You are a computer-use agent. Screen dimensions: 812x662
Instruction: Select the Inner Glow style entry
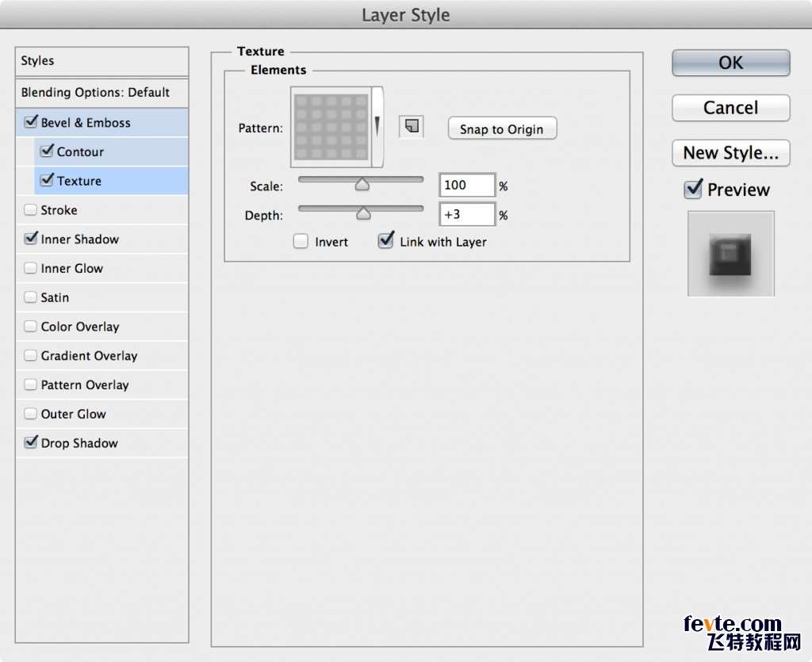[x=72, y=269]
